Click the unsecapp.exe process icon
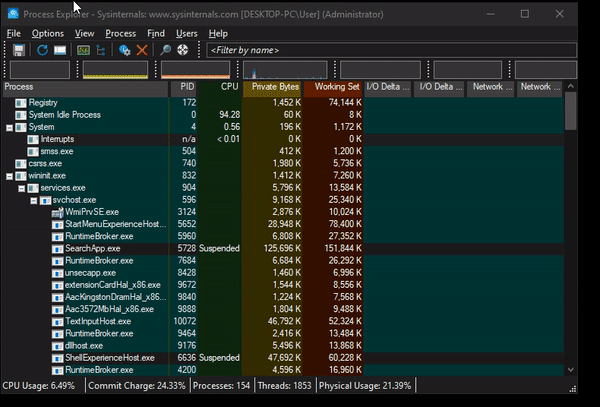Viewport: 600px width, 407px height. click(57, 273)
